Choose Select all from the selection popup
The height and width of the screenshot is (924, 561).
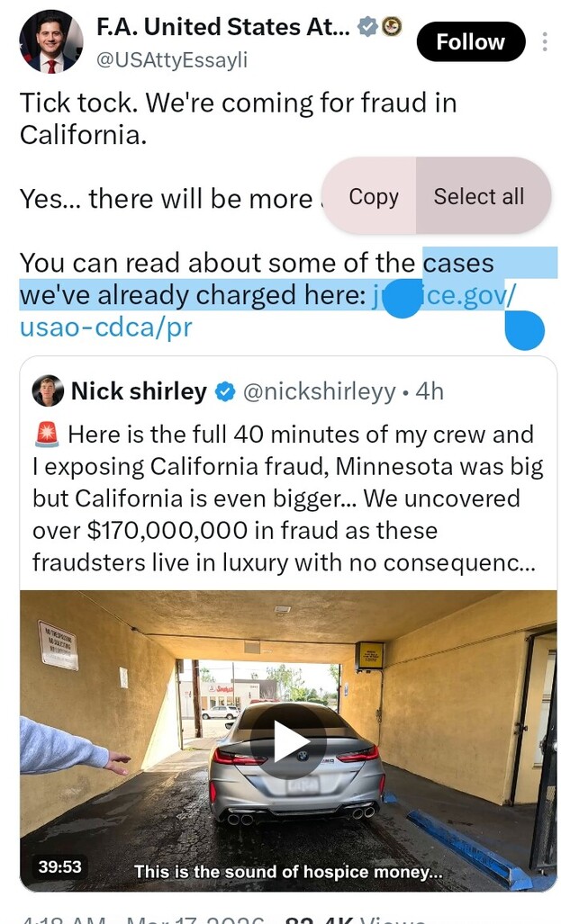tap(478, 197)
